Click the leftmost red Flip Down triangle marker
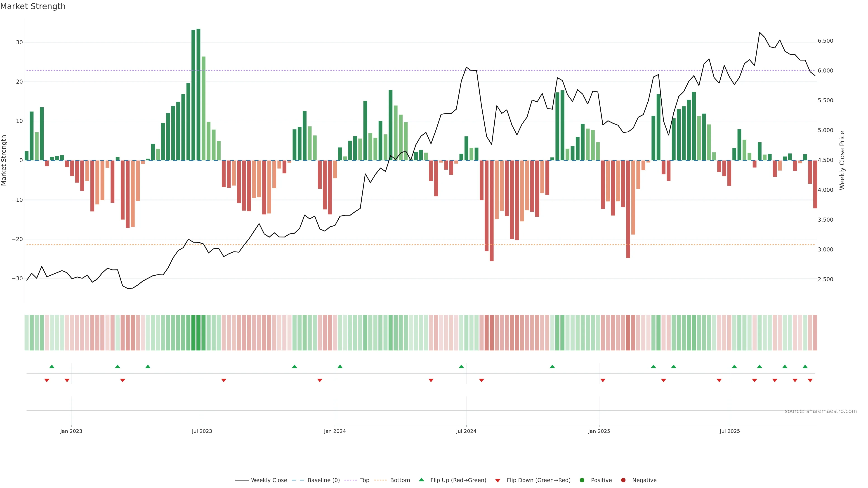The width and height of the screenshot is (868, 488). pyautogui.click(x=47, y=380)
